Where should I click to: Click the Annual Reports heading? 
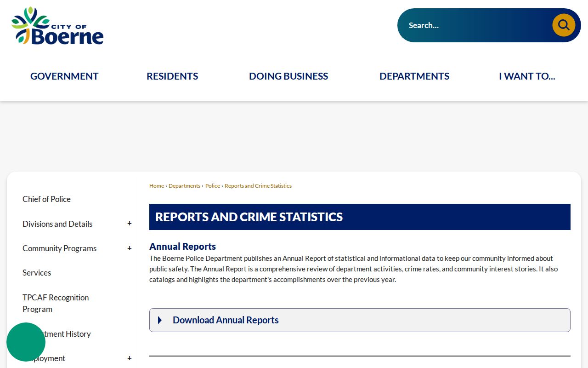182,247
